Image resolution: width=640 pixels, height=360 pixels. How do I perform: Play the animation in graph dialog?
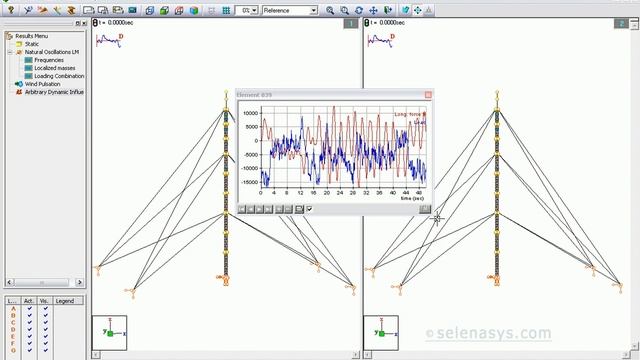point(260,209)
